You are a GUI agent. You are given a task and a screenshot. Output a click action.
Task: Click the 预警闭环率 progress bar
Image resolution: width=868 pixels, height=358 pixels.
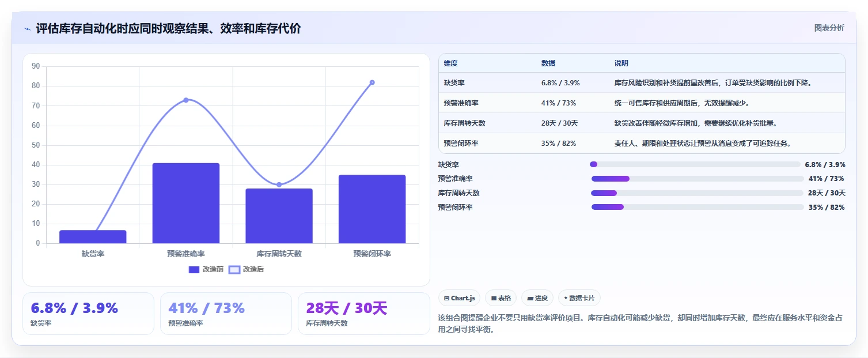pyautogui.click(x=698, y=207)
